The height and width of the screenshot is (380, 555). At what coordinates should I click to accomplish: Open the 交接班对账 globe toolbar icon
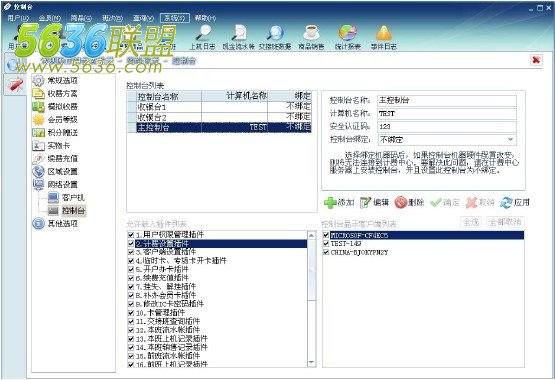[275, 37]
